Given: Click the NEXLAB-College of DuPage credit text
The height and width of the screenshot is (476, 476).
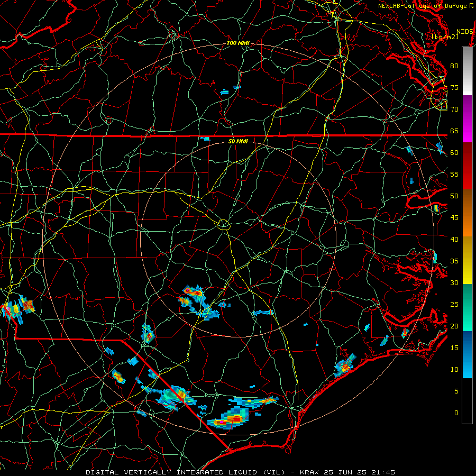Looking at the screenshot, I should point(422,6).
